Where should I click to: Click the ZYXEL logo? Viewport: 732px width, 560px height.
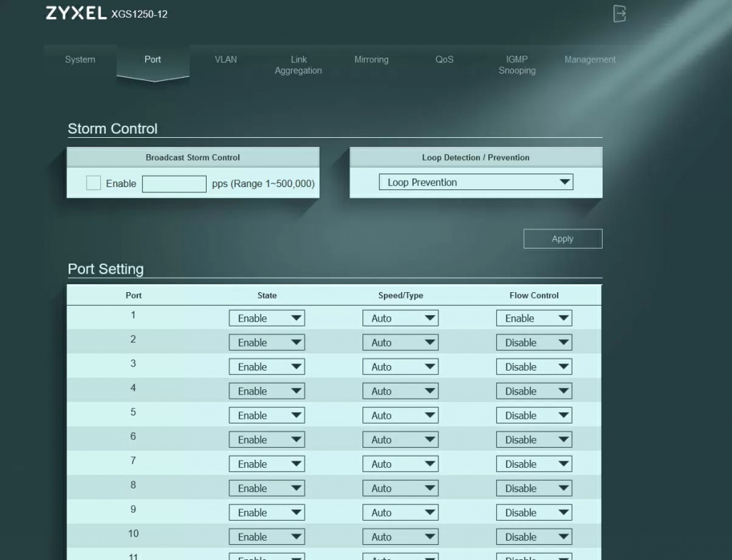(x=76, y=14)
